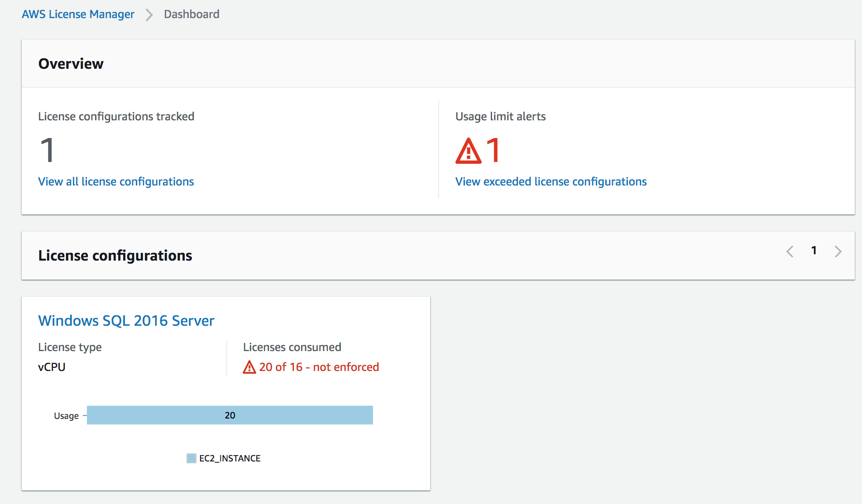Click the usage limit alerts warning icon
The height and width of the screenshot is (504, 862).
(468, 151)
